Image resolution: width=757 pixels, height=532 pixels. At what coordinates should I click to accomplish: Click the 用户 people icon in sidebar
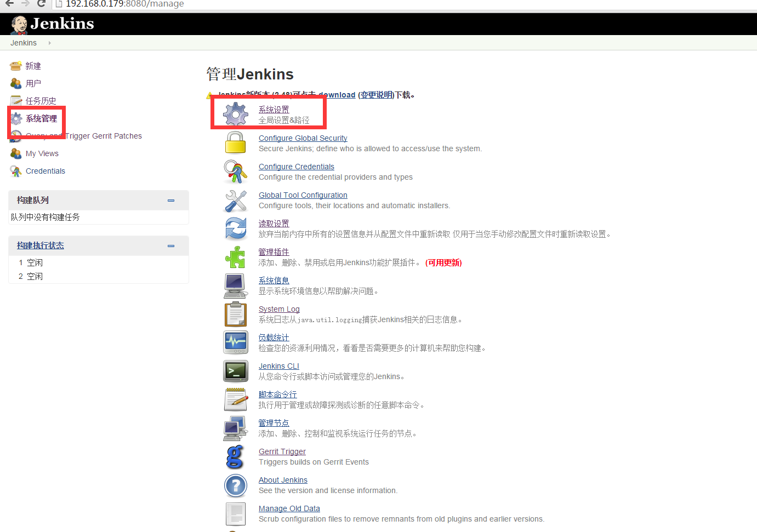pyautogui.click(x=16, y=84)
